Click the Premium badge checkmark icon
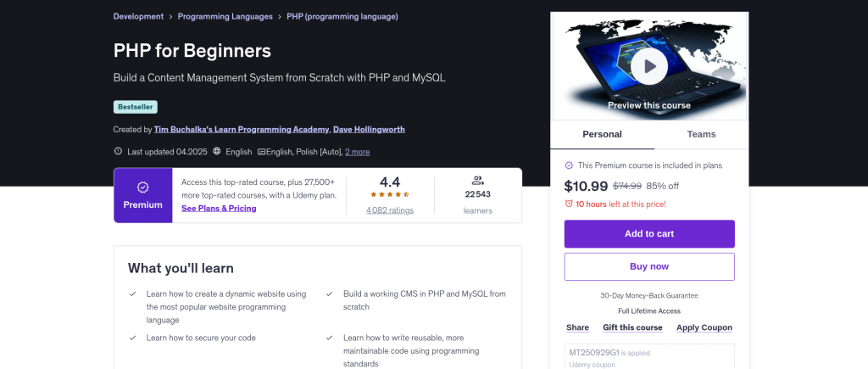This screenshot has width=868, height=369. 142,187
